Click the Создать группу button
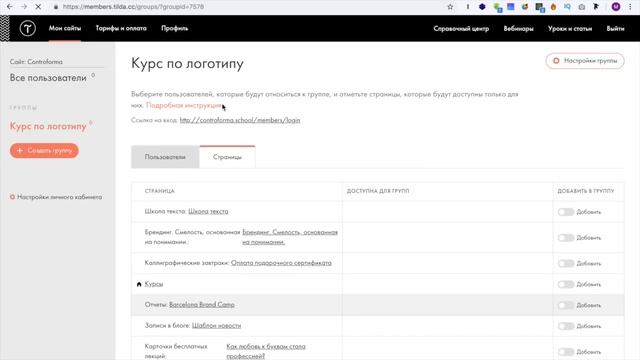Image resolution: width=640 pixels, height=360 pixels. pos(44,151)
